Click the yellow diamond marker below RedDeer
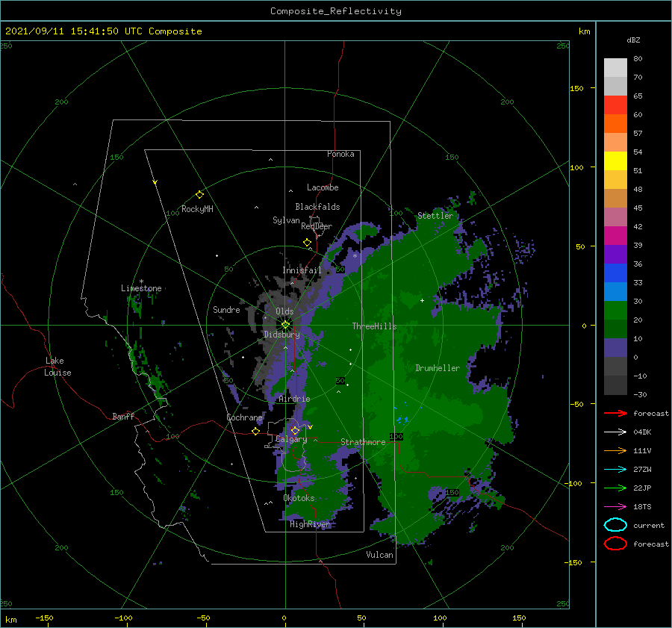672x628 pixels. pos(307,242)
